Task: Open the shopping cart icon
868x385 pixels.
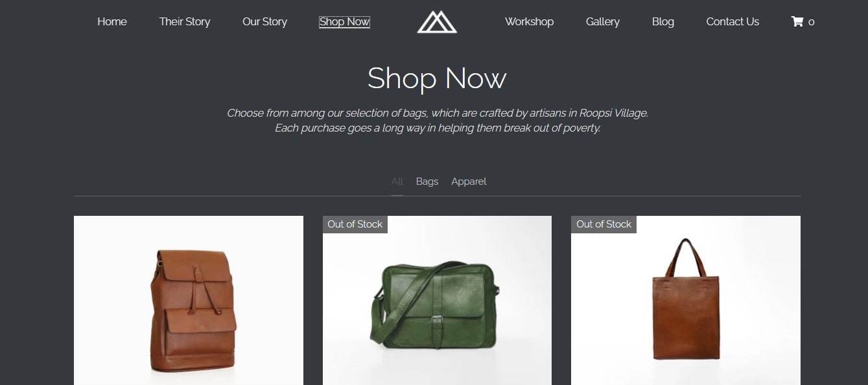Action: click(x=797, y=21)
